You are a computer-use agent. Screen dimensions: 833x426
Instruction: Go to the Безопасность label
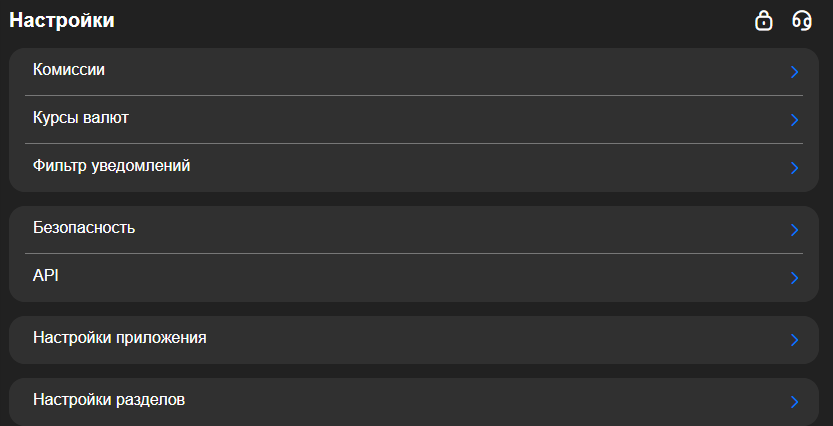click(x=84, y=228)
